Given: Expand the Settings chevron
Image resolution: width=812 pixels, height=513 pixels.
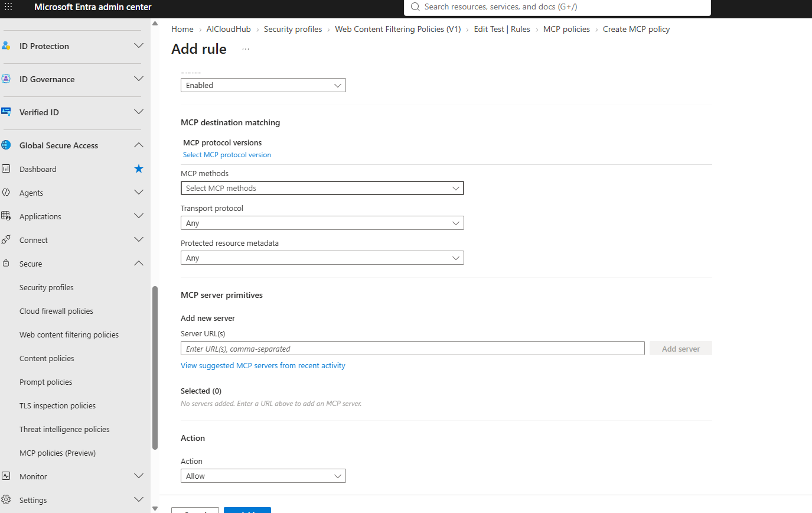Looking at the screenshot, I should coord(139,500).
